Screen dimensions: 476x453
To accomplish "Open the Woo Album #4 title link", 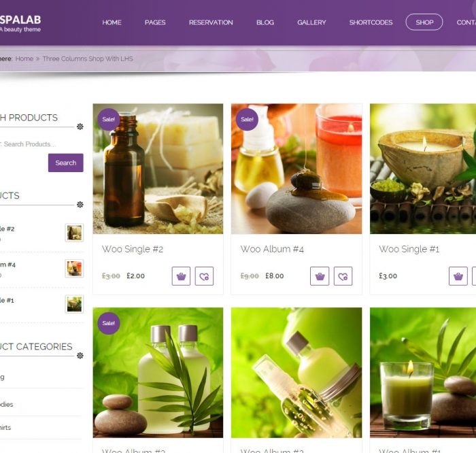I will click(272, 249).
